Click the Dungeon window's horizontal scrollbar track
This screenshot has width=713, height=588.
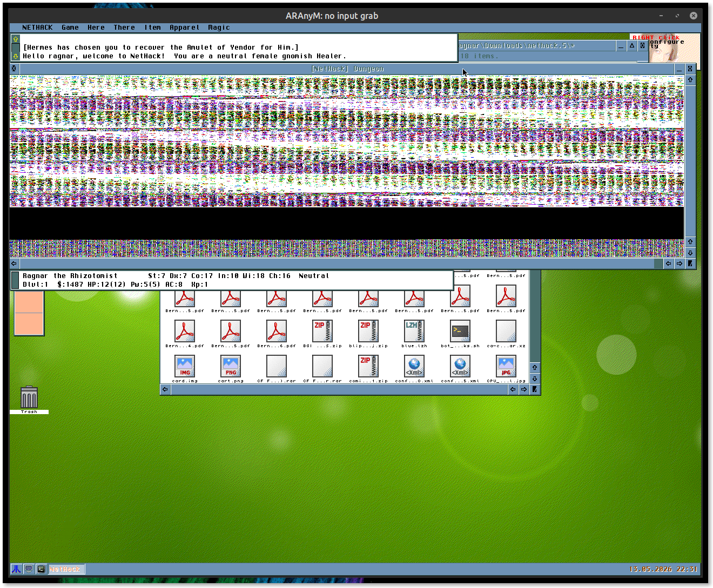(341, 263)
